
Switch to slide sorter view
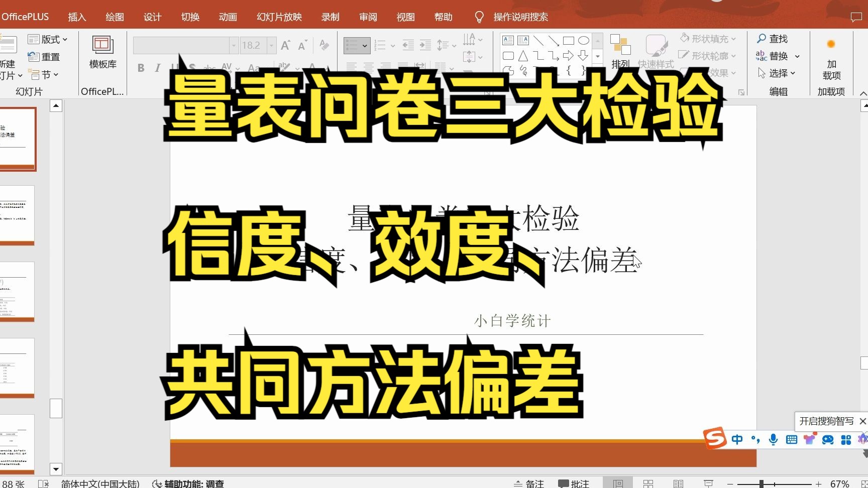(648, 483)
